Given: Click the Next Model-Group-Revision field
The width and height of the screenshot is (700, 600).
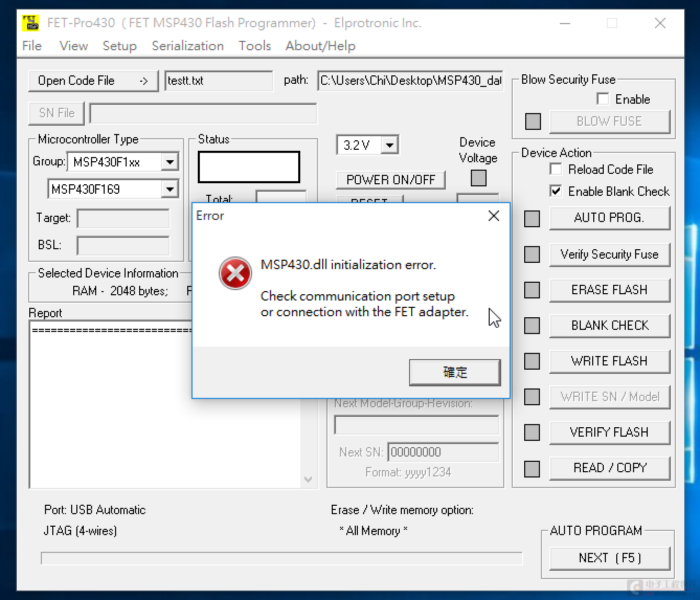Looking at the screenshot, I should [x=416, y=425].
